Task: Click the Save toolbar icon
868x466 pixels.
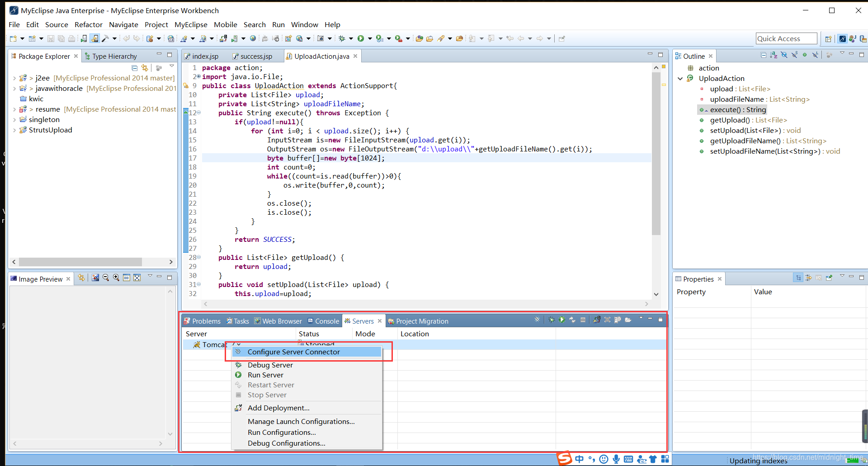Action: click(51, 39)
